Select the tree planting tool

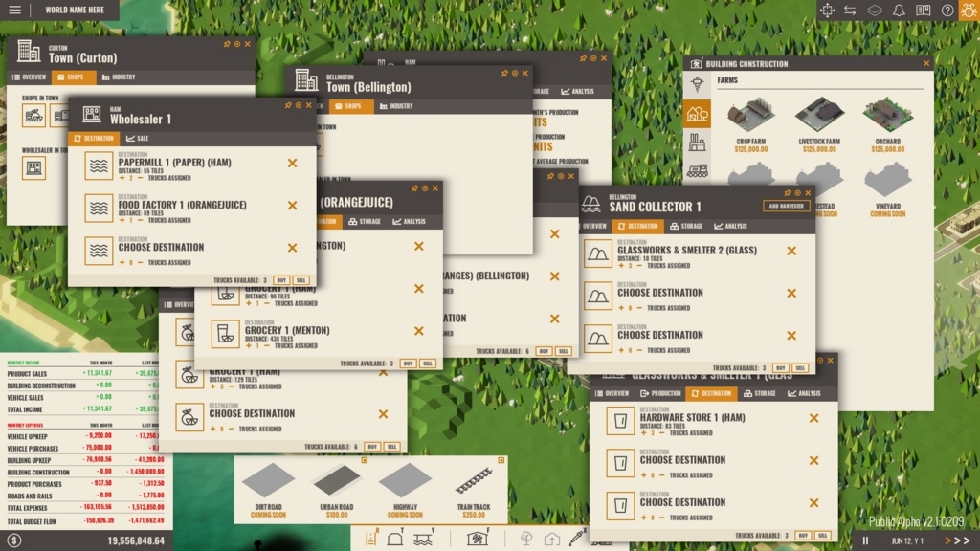pyautogui.click(x=527, y=538)
